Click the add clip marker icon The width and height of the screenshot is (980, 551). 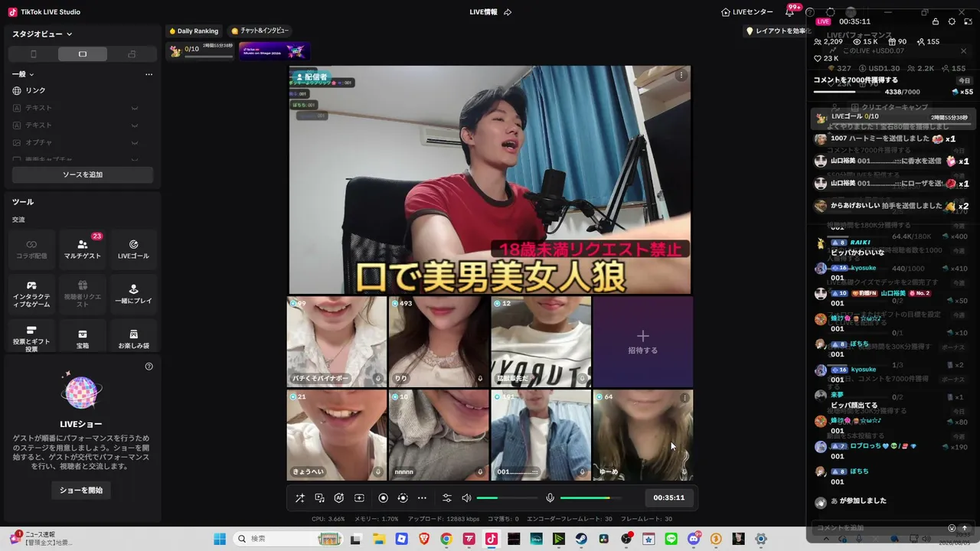point(359,498)
